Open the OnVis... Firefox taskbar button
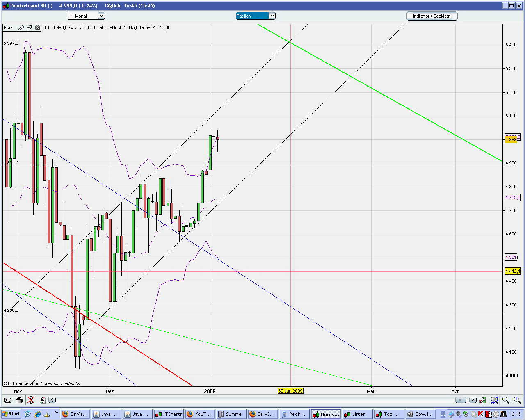525x420 pixels. click(x=75, y=414)
